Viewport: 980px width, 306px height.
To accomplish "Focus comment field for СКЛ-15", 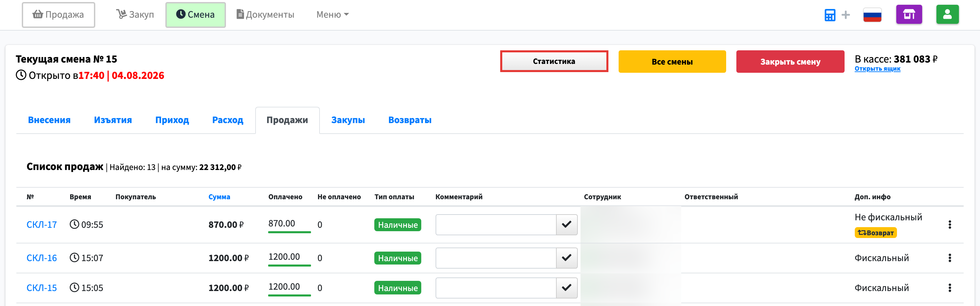I will tap(496, 288).
